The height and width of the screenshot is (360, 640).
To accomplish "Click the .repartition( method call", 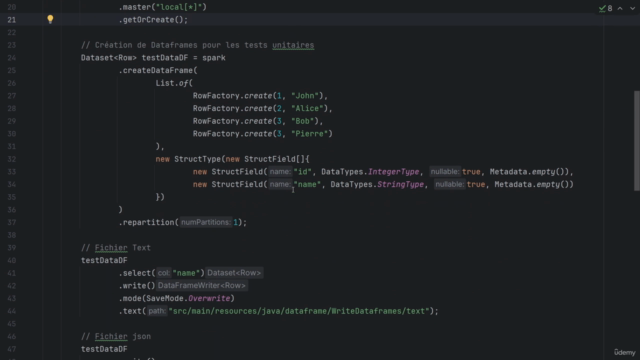I will pyautogui.click(x=149, y=222).
